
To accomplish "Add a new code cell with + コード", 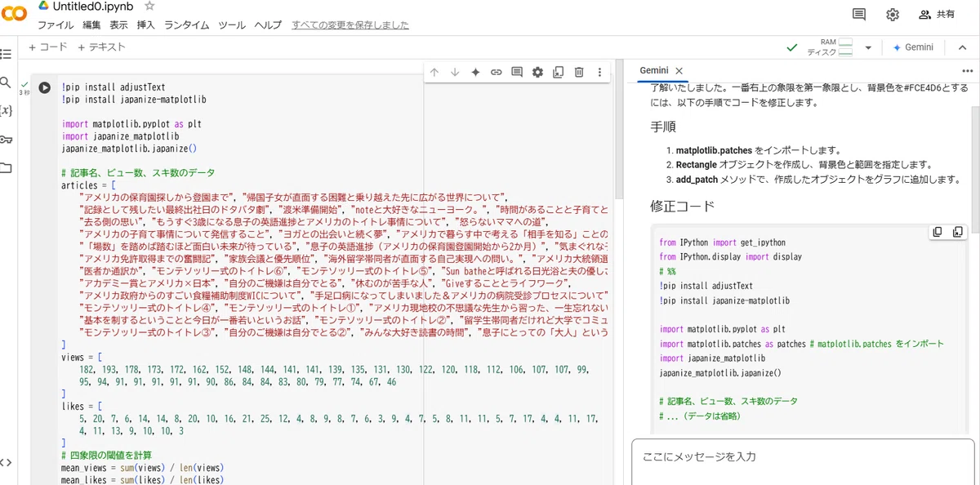I will click(x=48, y=47).
